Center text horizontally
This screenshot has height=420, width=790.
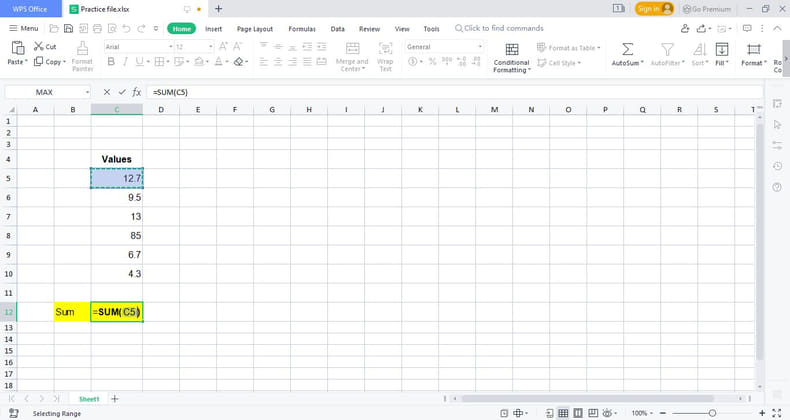(278, 61)
